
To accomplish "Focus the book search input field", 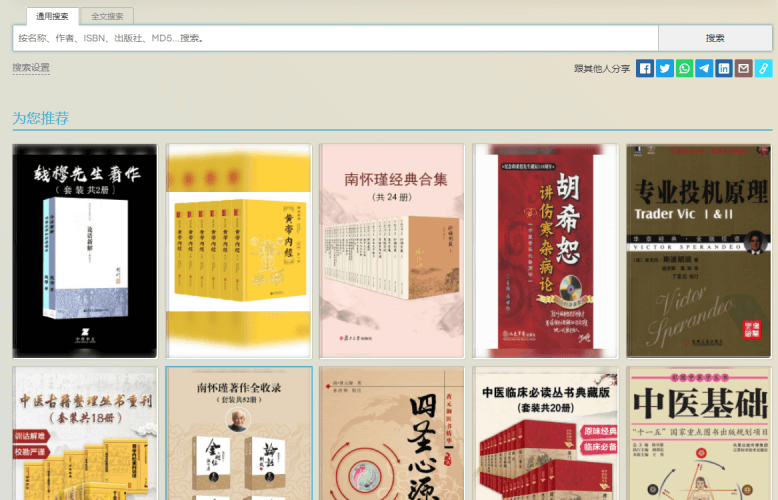I will [x=335, y=38].
